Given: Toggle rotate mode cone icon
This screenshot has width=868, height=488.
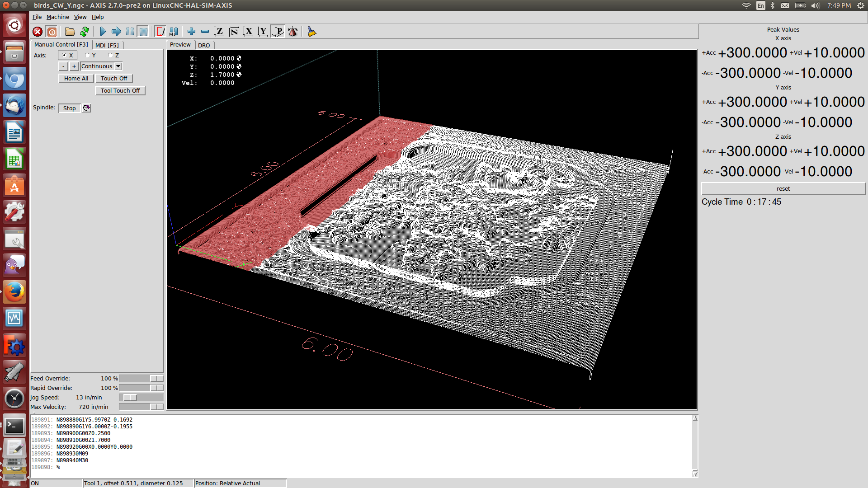Looking at the screenshot, I should tap(293, 32).
